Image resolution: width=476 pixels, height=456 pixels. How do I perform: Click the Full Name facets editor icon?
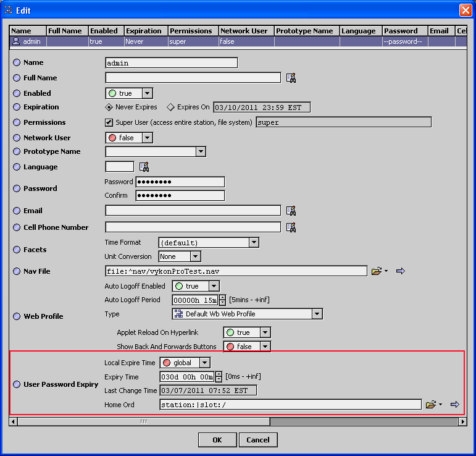[x=291, y=78]
